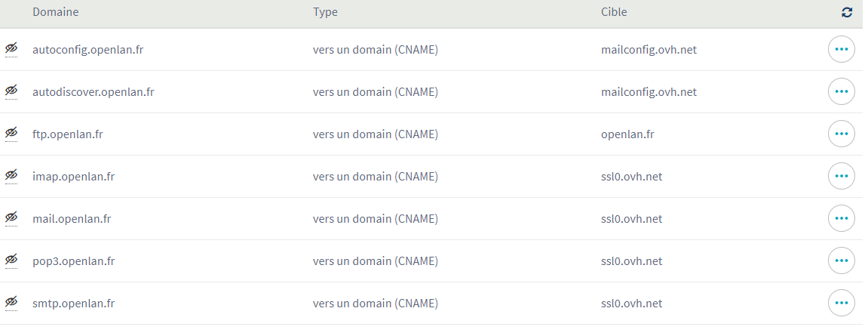Image resolution: width=868 pixels, height=336 pixels.
Task: Click three-dots button on smtp.openlan.fr row
Action: coord(842,304)
